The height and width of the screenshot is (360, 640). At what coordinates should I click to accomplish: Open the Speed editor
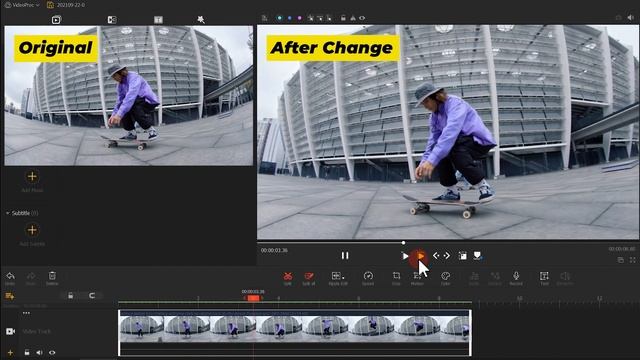(368, 276)
